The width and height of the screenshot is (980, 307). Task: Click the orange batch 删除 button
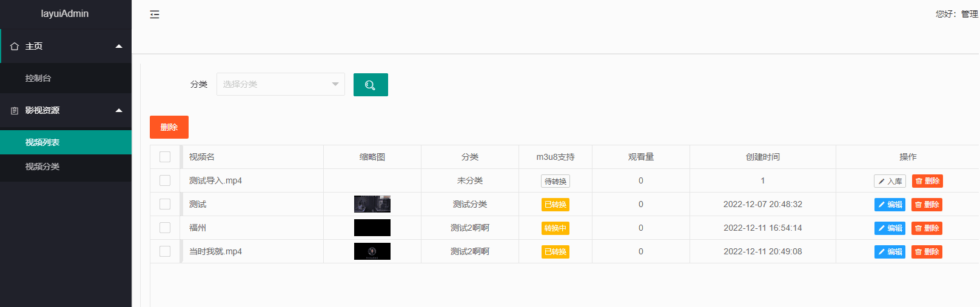click(x=169, y=127)
